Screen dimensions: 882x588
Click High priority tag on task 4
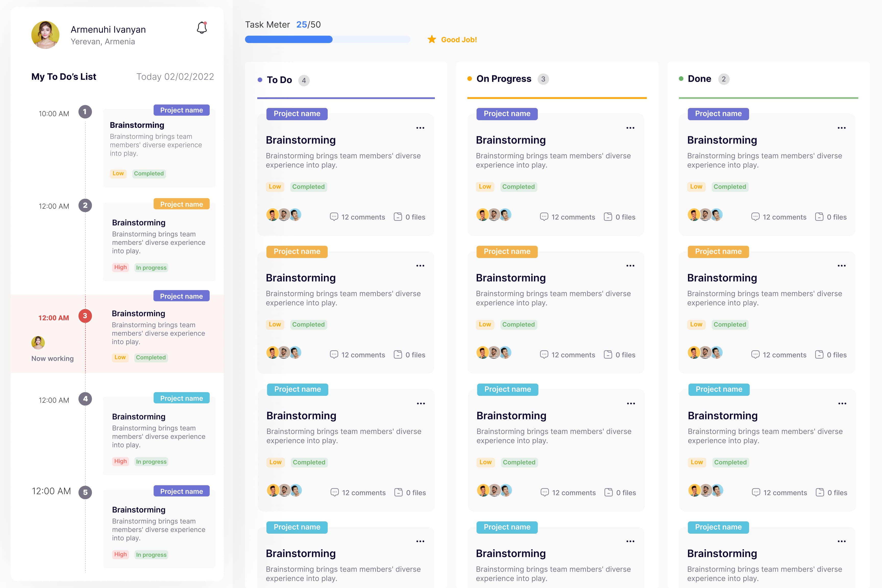[120, 461]
